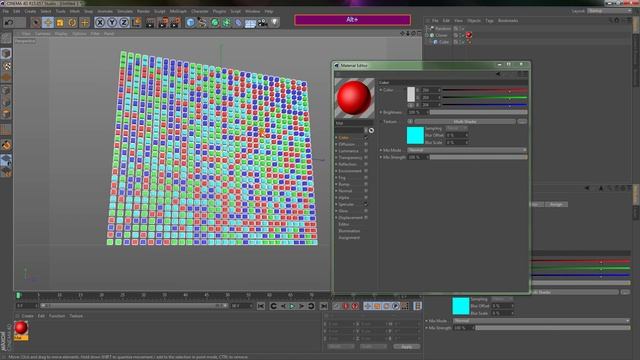Render to Picture Viewer

click(x=163, y=22)
